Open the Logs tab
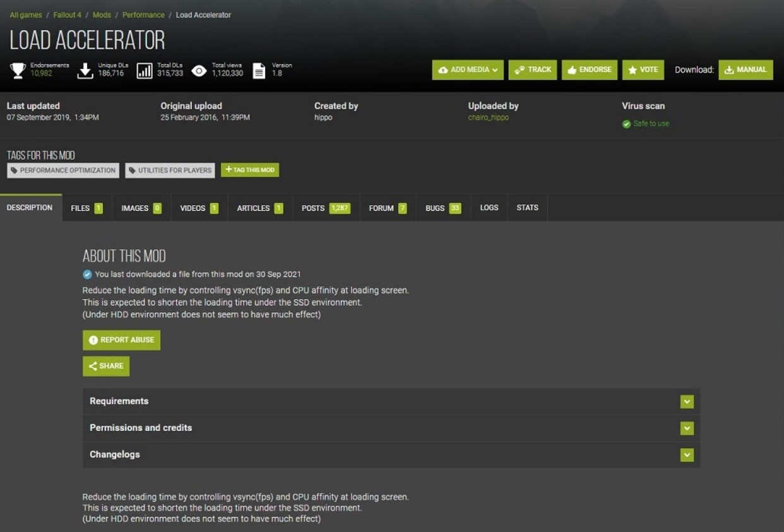The image size is (784, 532). 489,208
